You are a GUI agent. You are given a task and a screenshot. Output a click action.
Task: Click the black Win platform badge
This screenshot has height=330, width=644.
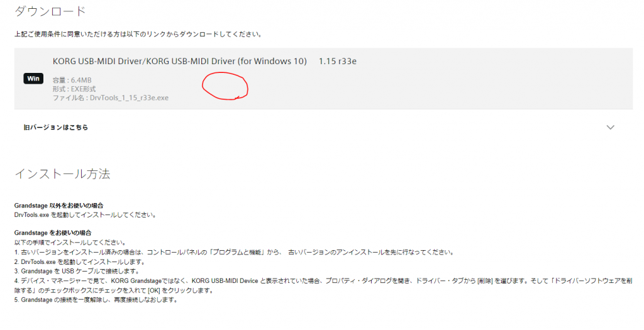click(x=33, y=79)
